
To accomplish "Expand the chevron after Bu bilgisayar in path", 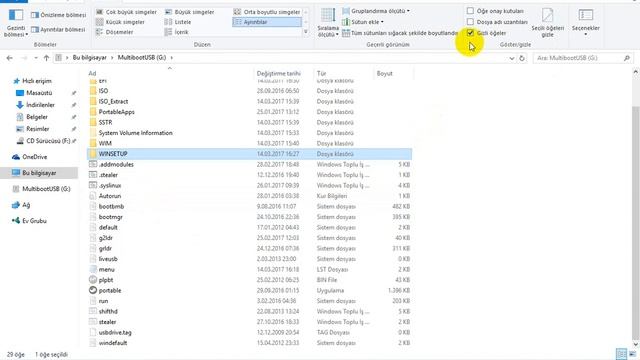I will coord(112,58).
